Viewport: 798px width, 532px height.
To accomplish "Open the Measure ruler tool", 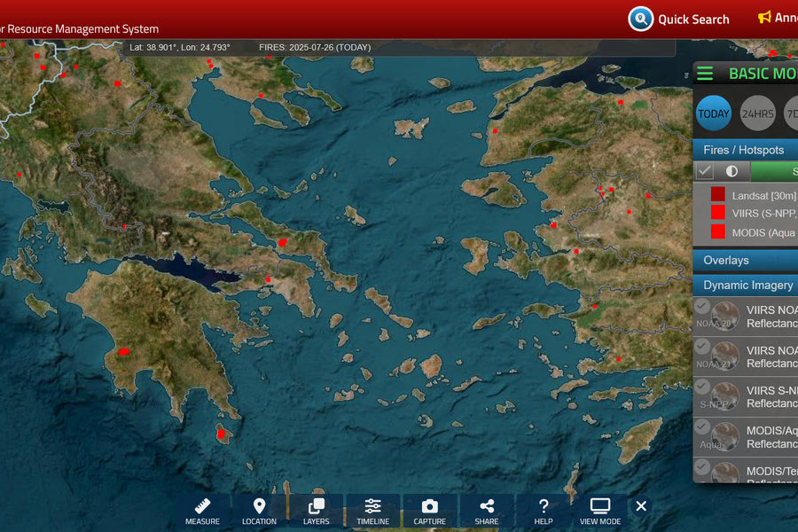I will pyautogui.click(x=202, y=511).
